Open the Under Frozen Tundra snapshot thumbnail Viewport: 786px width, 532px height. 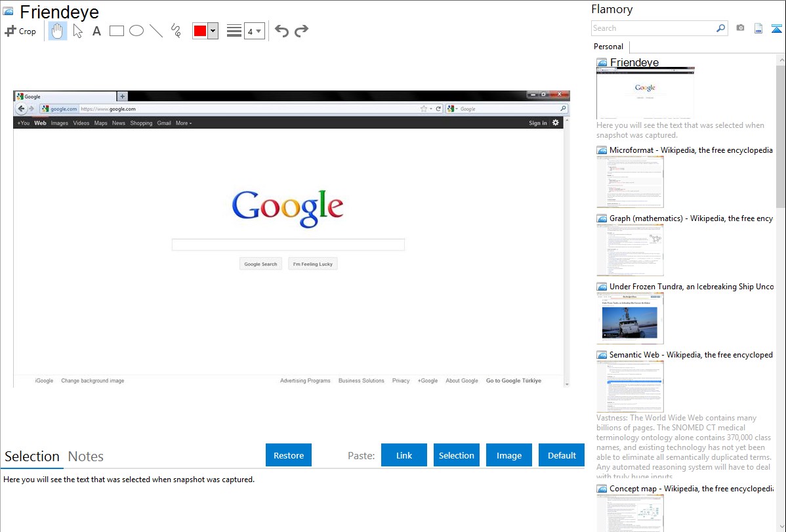[x=630, y=318]
